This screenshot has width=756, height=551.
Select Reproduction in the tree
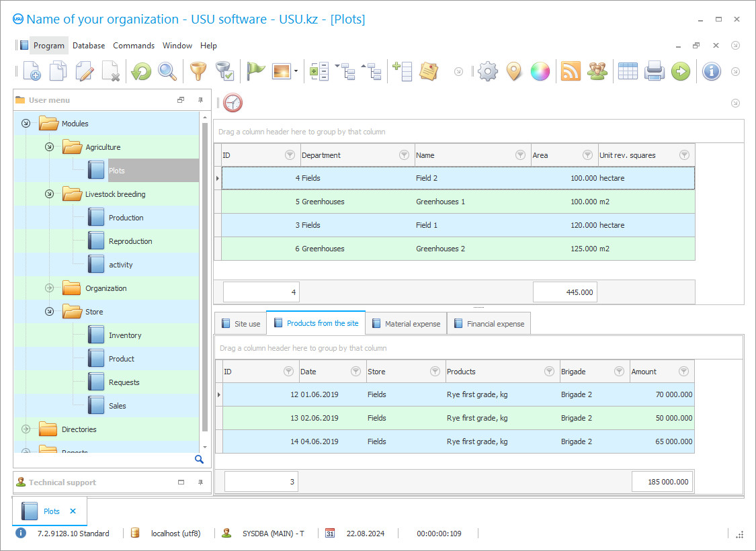(130, 241)
